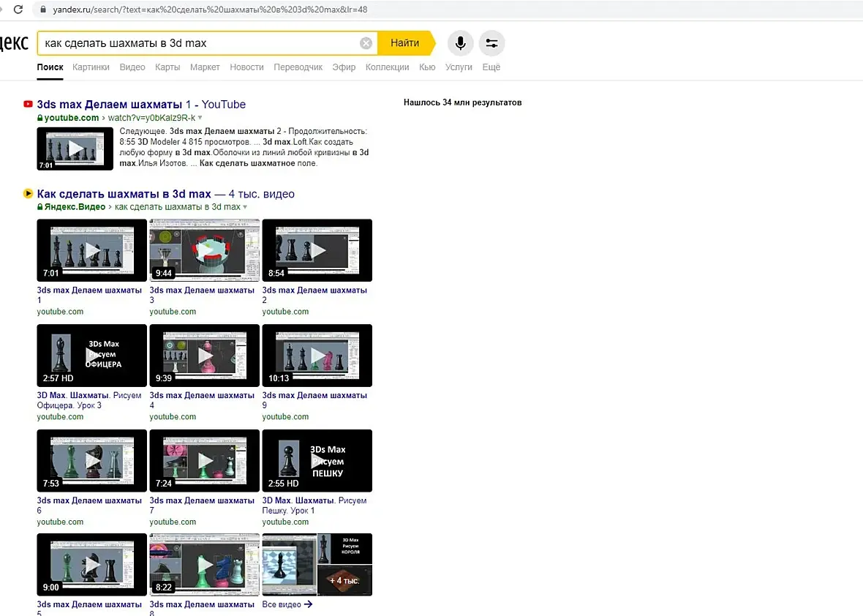
Task: Play the 7:24 video thumbnail
Action: coord(204,461)
